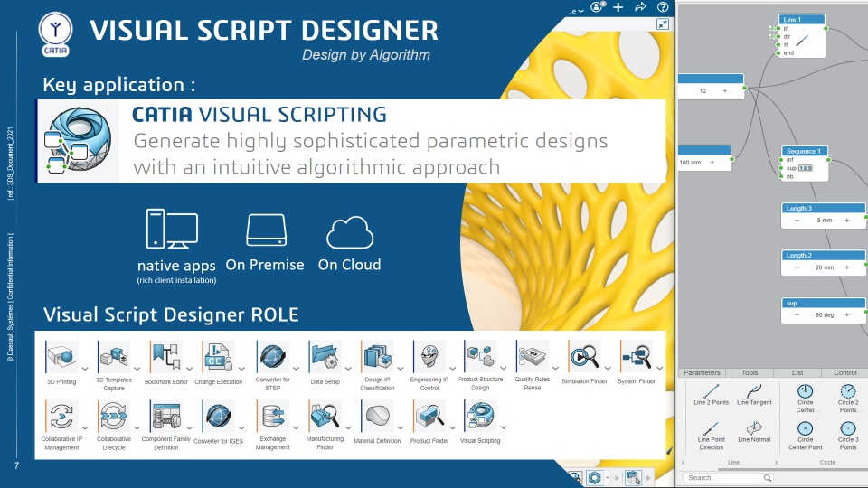
Task: Increase Length.3 value with plus button
Action: point(847,221)
